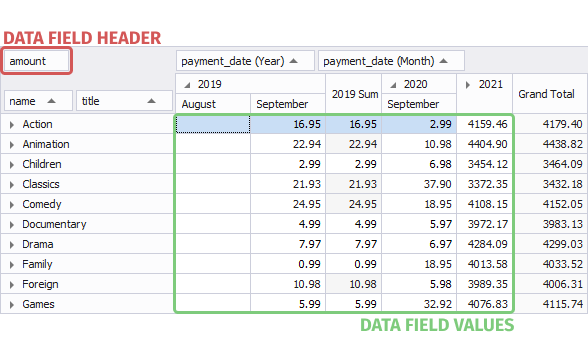The height and width of the screenshot is (360, 588).
Task: Click the Drama row label
Action: tap(38, 244)
